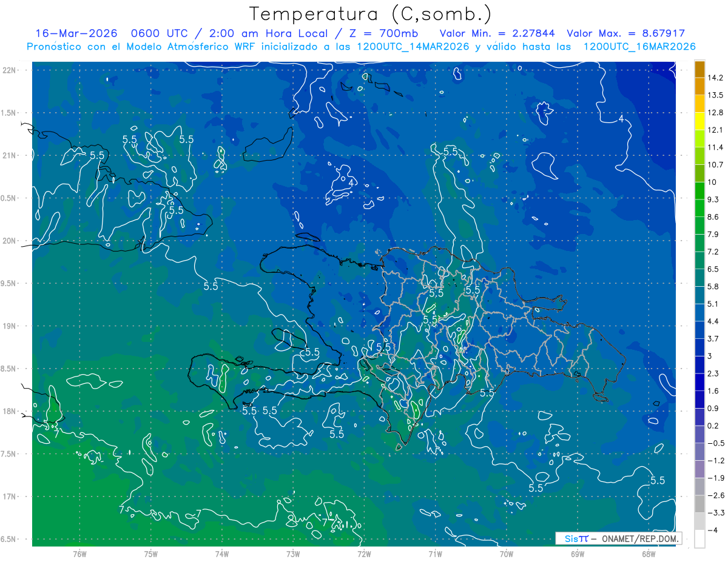
Task: Click the '5.8' colorbar value
Action: [x=713, y=287]
